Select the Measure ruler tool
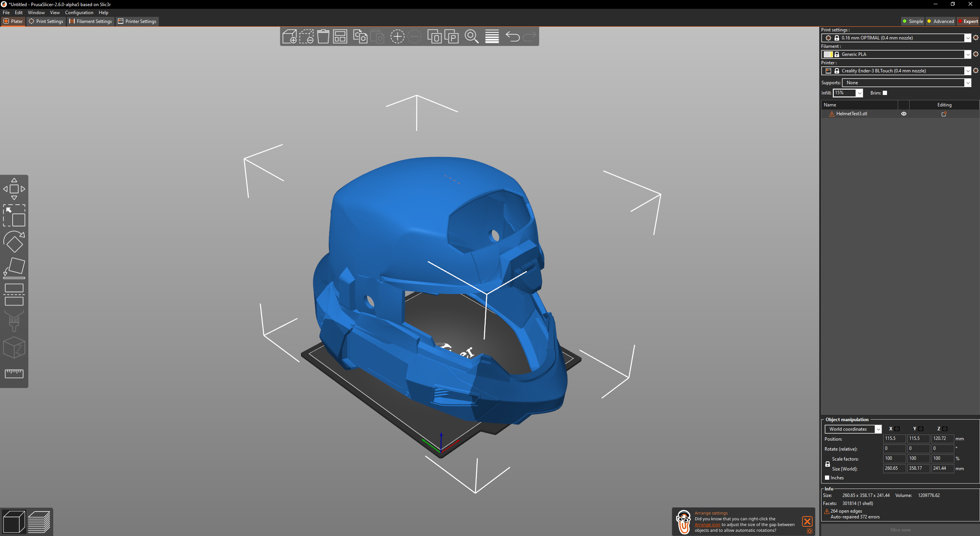Image resolution: width=980 pixels, height=536 pixels. coord(14,374)
